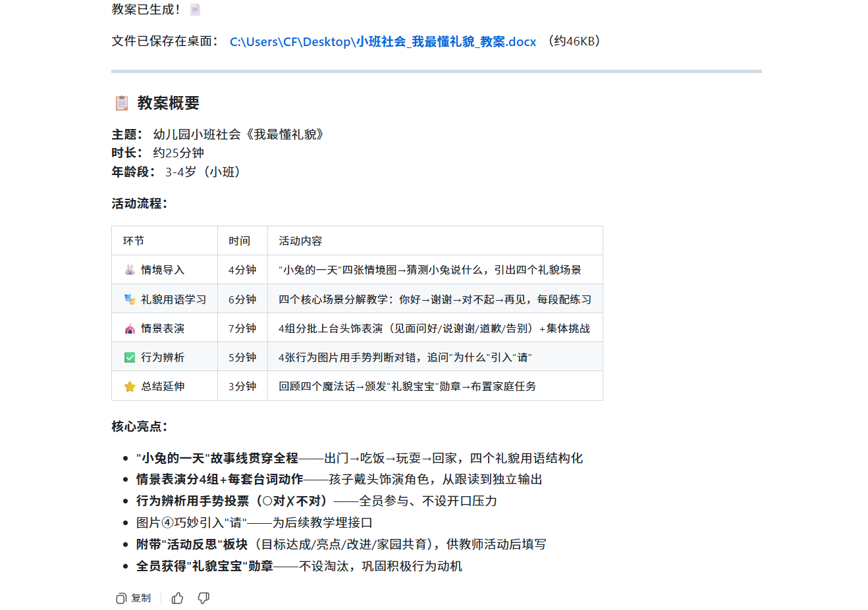
Task: Click the 总结延伸 cell text
Action: tap(163, 386)
